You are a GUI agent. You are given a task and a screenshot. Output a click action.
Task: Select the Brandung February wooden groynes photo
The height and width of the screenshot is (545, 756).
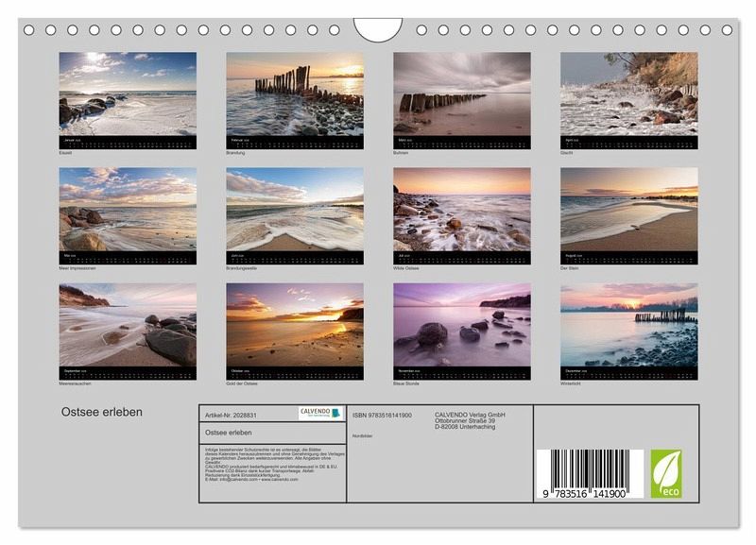click(294, 94)
